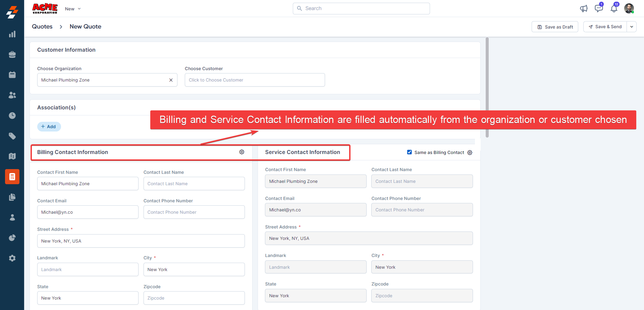Screen dimensions: 644x310
Task: Click the Add association button
Action: coord(49,127)
